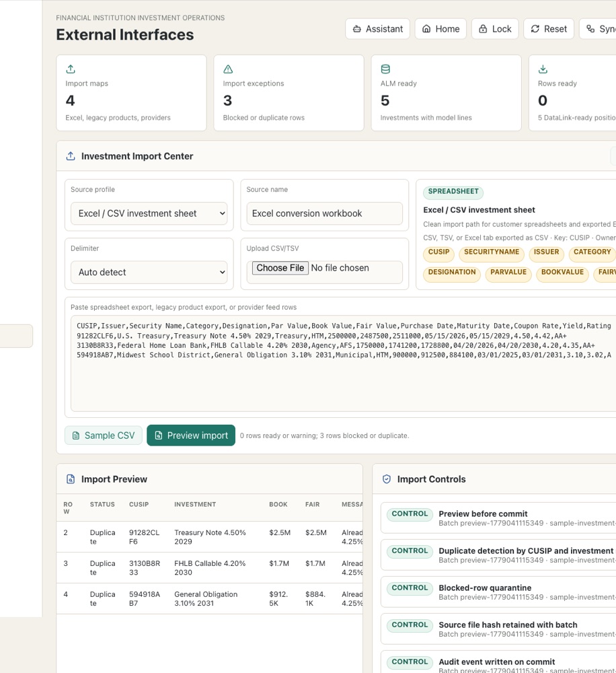616x673 pixels.
Task: Click the file icon on Preview import
Action: coord(158,435)
